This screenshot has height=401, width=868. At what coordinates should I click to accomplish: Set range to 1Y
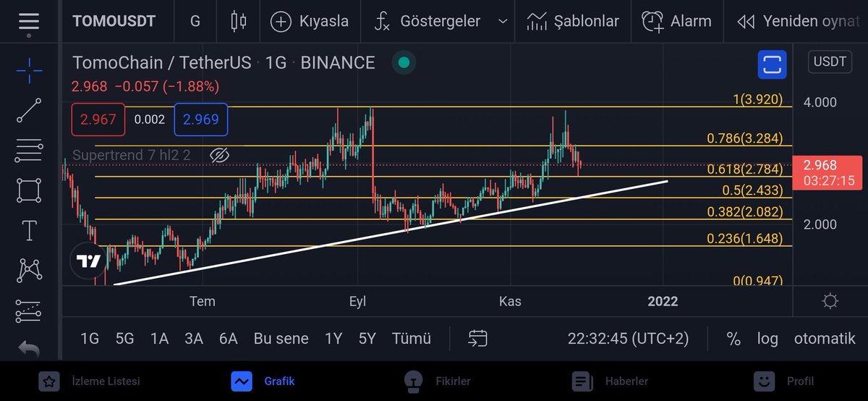[333, 339]
